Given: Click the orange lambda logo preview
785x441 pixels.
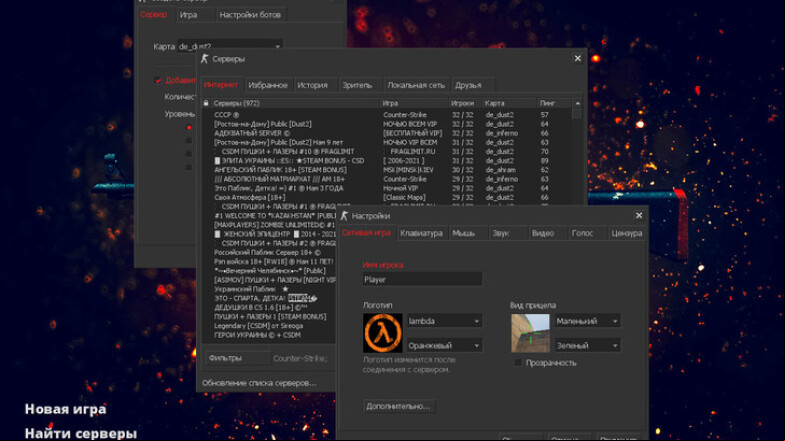Looking at the screenshot, I should coord(382,333).
